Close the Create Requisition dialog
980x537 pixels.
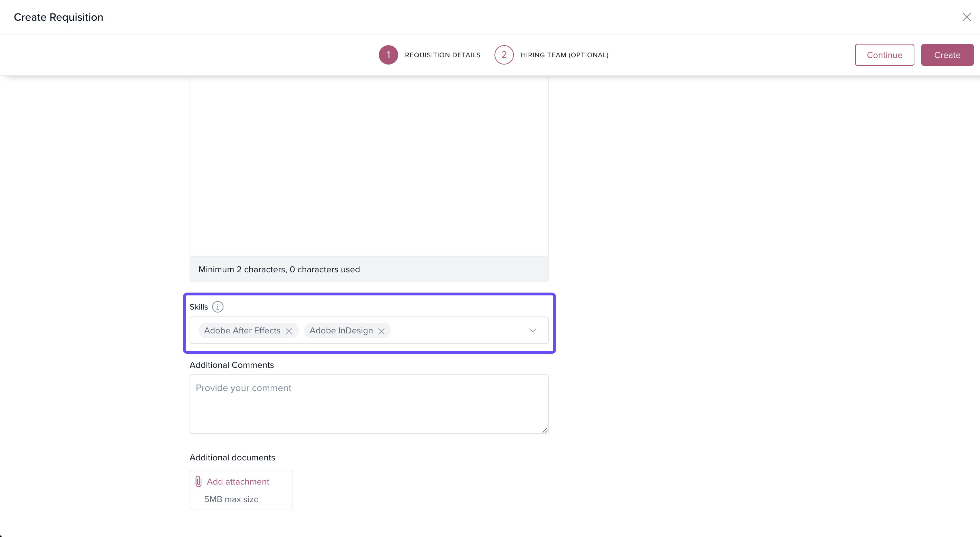click(966, 17)
